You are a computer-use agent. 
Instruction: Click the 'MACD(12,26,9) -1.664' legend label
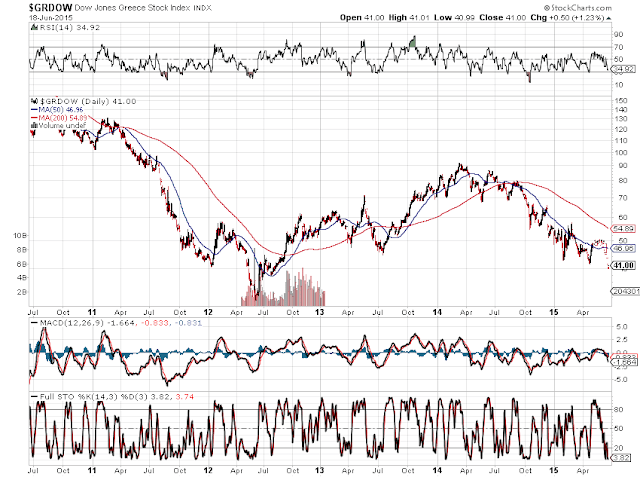click(x=87, y=323)
